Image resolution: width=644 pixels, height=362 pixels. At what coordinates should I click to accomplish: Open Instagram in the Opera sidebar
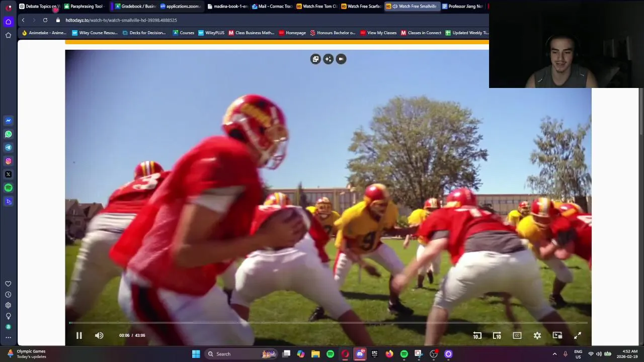click(x=8, y=161)
